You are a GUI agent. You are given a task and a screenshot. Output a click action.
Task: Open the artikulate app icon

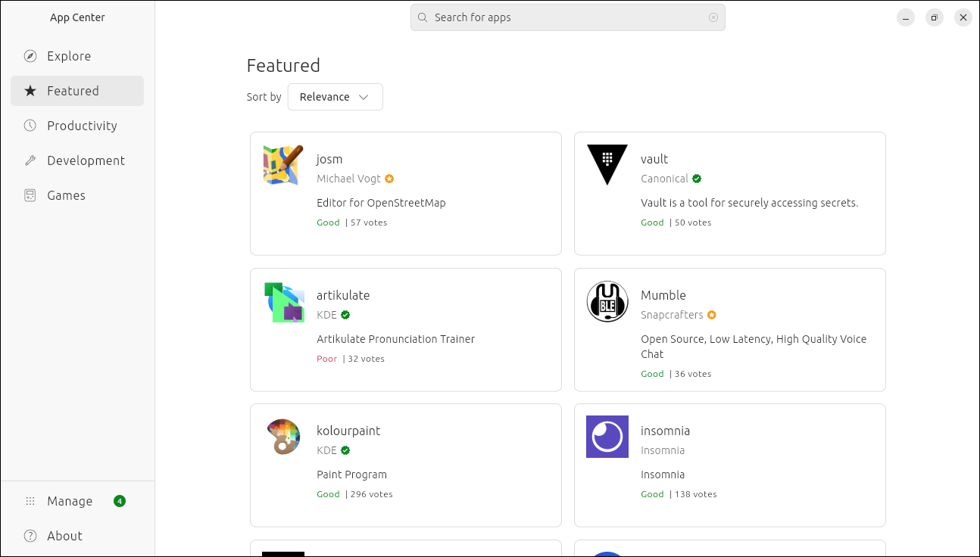(283, 301)
